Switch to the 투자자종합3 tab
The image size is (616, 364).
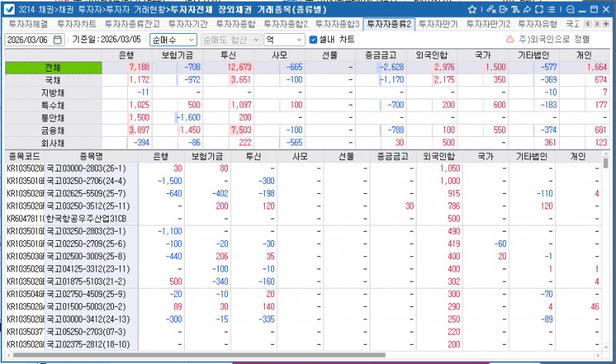coord(337,25)
